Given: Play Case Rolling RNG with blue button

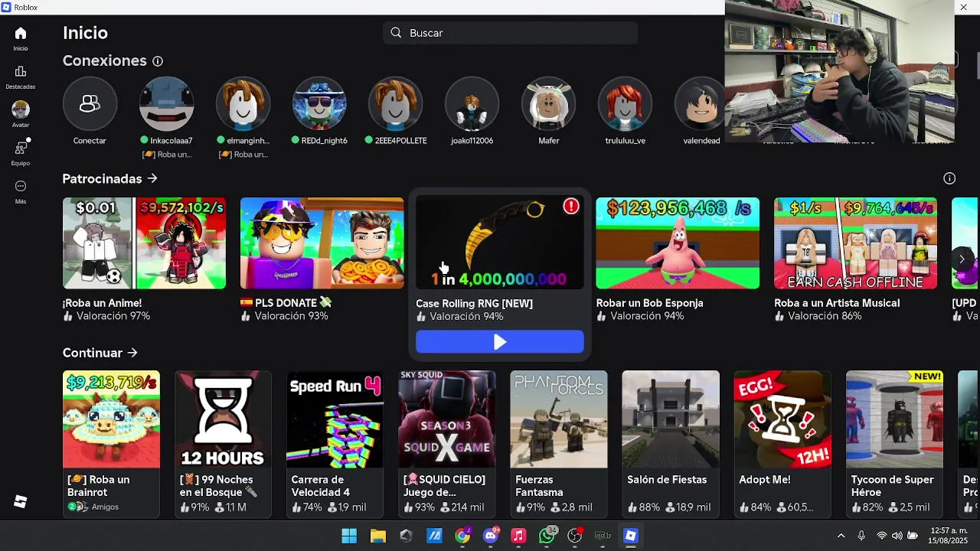Looking at the screenshot, I should pyautogui.click(x=500, y=342).
